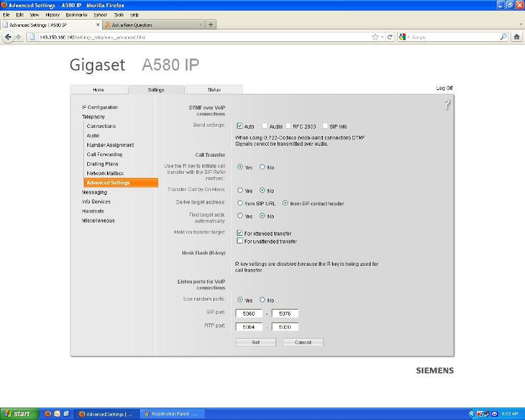Viewport: 525px width, 420px height.
Task: Click the SIP port start field 5060
Action: click(249, 314)
